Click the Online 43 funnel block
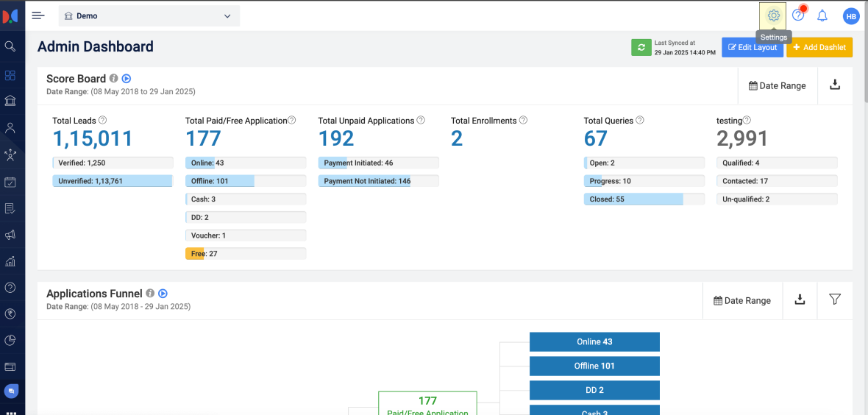The image size is (868, 415). [594, 341]
